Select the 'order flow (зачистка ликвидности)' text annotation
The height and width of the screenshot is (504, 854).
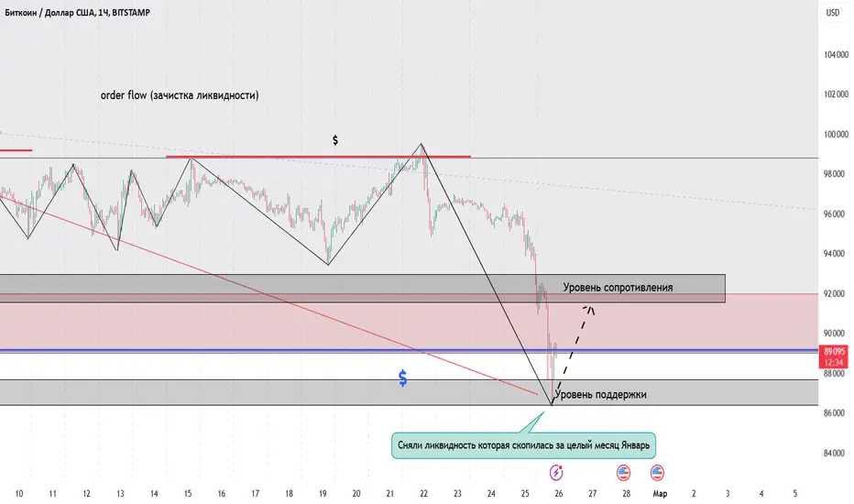pyautogui.click(x=180, y=95)
